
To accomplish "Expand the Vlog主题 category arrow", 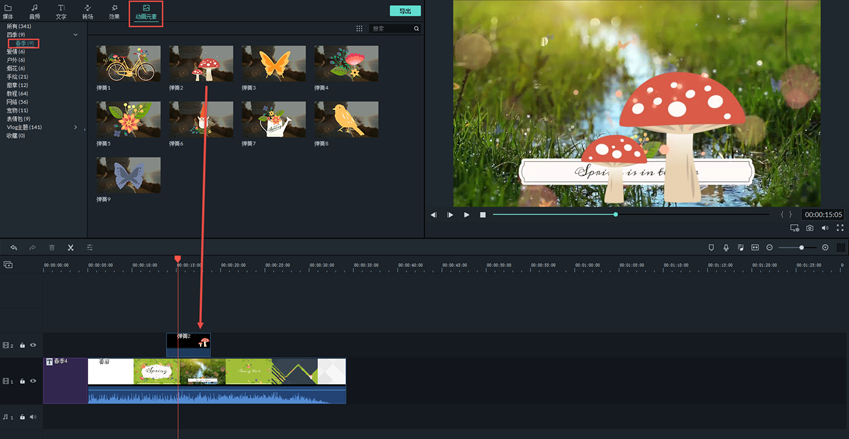I will pos(75,127).
